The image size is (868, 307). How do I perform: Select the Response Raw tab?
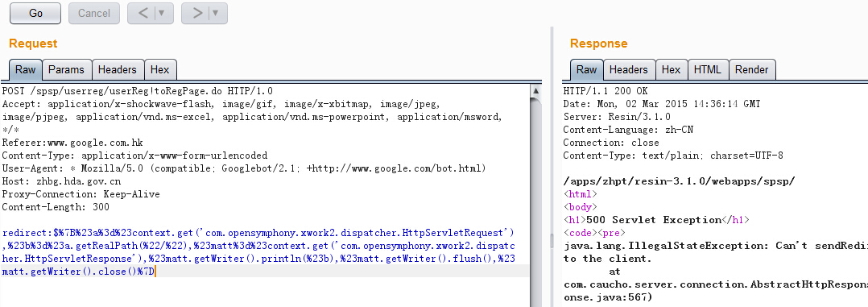coord(586,70)
